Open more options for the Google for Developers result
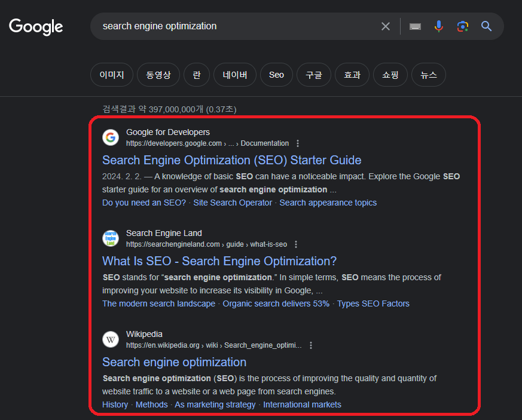 298,143
